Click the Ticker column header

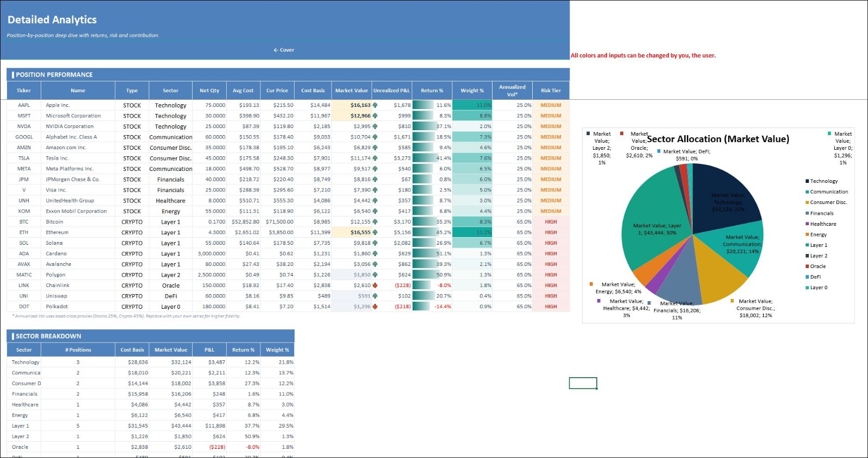[x=24, y=91]
